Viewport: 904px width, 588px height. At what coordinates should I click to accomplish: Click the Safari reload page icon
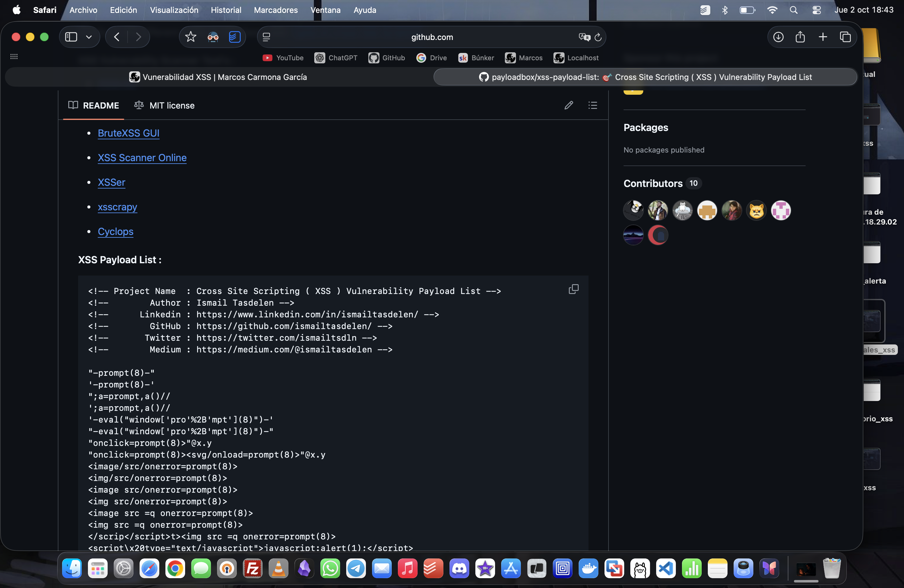coord(598,37)
